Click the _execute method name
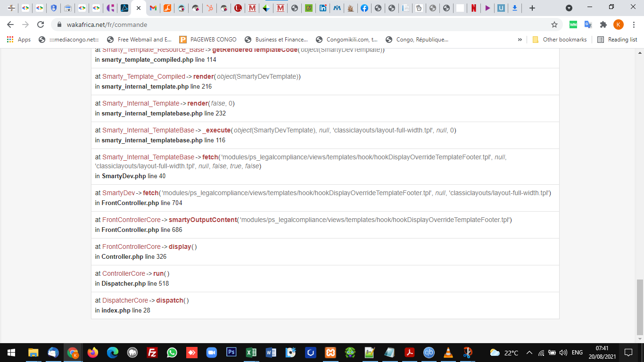This screenshot has height=362, width=644. point(216,130)
